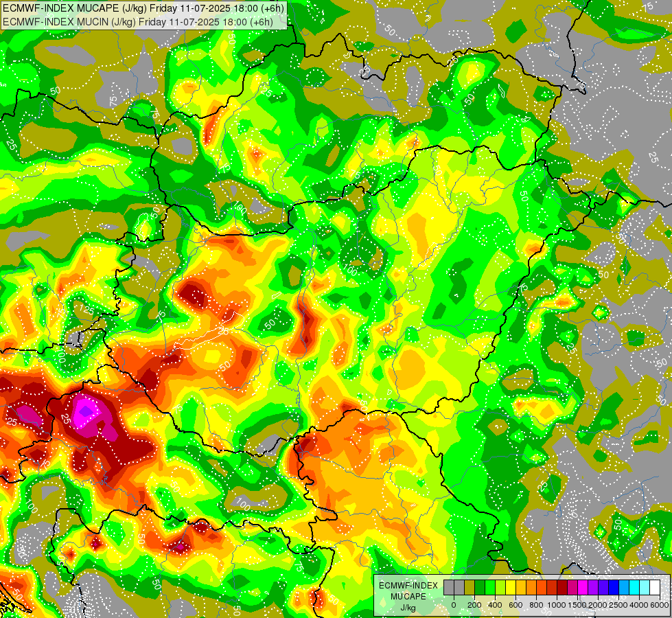Screen dimensions: 672x618
Task: Select the olive swatch in the legend
Action: 470,587
